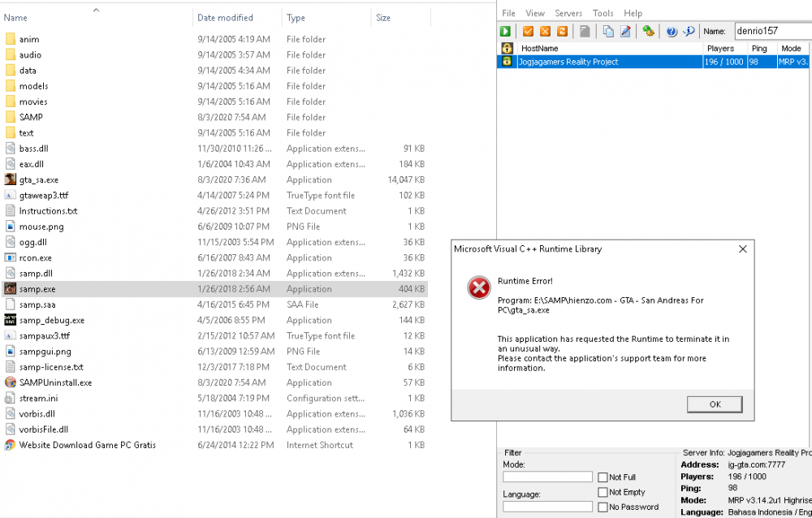Image resolution: width=812 pixels, height=518 pixels.
Task: Select the ogg.dll file
Action: coord(214,242)
